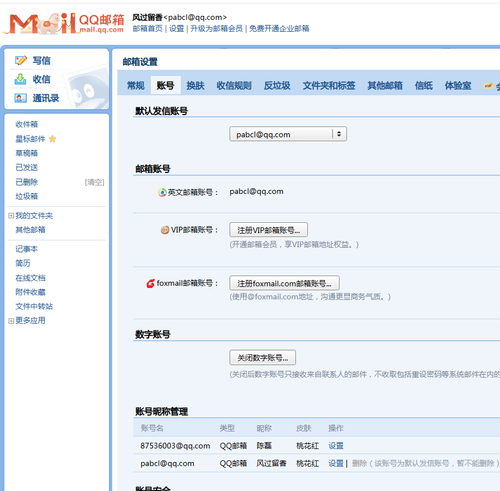The width and height of the screenshot is (500, 491).
Task: Switch to 文件夹和标签 tab
Action: [x=329, y=86]
